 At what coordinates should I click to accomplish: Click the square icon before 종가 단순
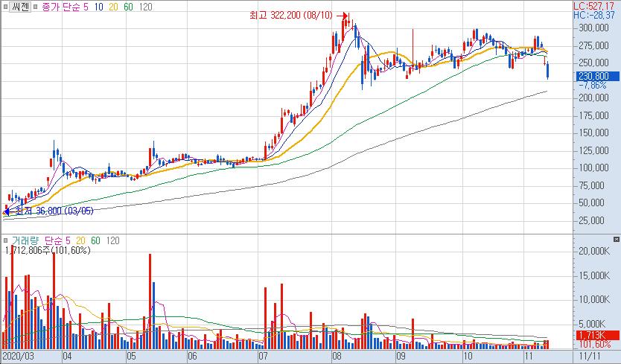tap(35, 7)
